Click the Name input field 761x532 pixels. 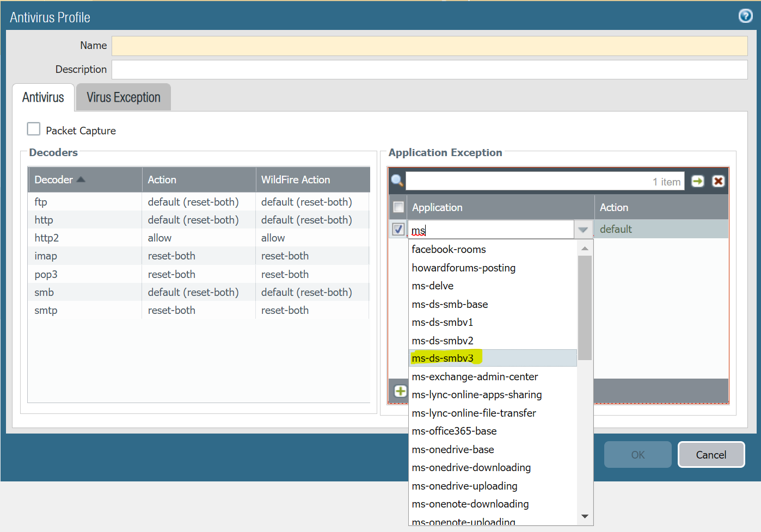point(429,46)
